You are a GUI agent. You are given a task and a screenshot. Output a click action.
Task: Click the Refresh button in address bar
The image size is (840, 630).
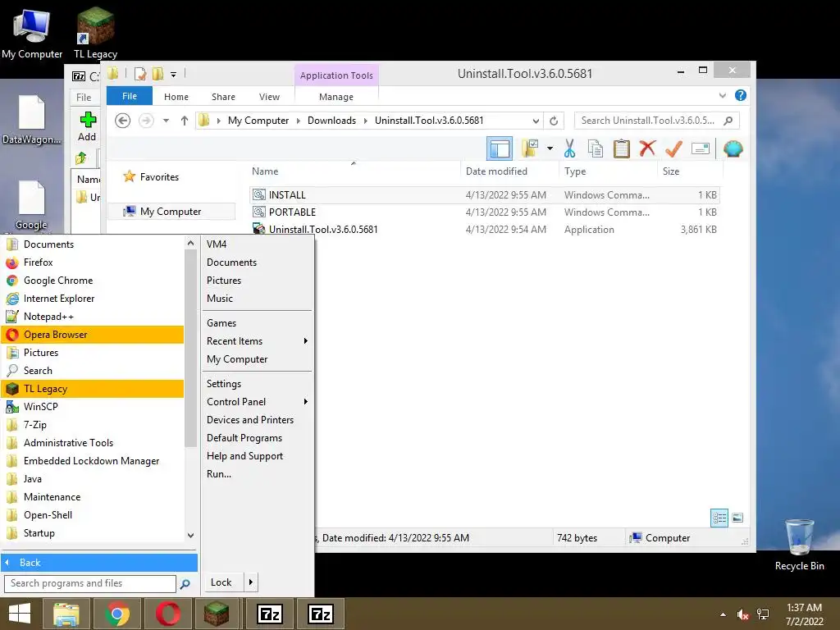point(554,121)
